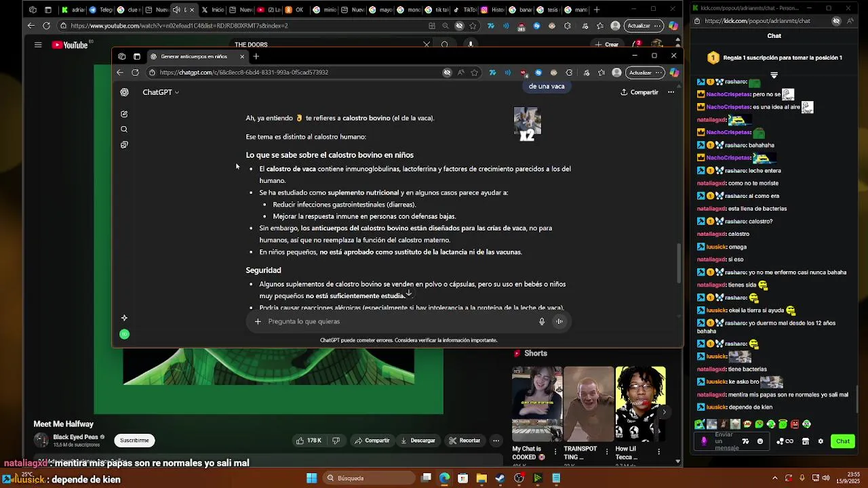
Task: Collapse Kick gift leaderboard chevron
Action: pos(774,75)
